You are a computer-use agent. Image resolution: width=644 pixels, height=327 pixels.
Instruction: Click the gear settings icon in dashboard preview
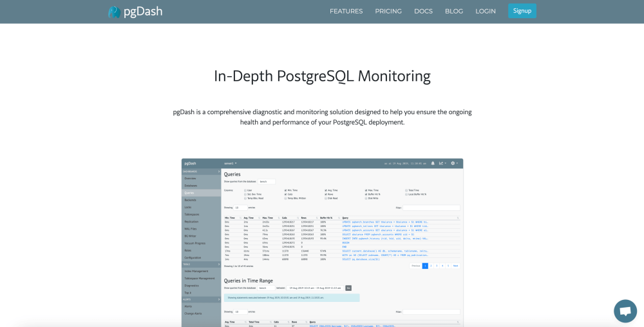(x=454, y=163)
